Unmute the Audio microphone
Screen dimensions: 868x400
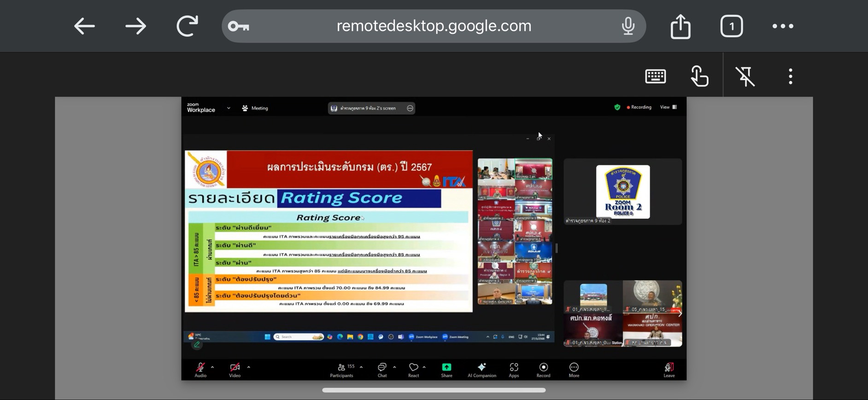point(200,369)
